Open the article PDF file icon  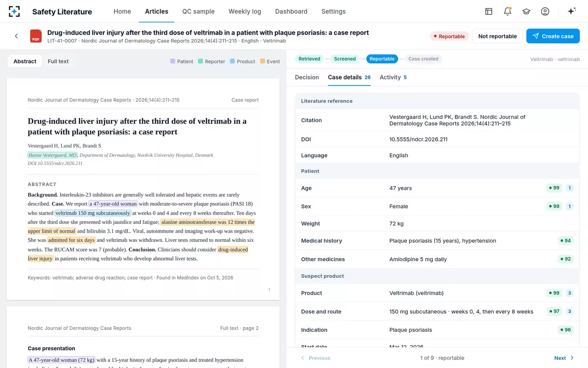pyautogui.click(x=36, y=36)
